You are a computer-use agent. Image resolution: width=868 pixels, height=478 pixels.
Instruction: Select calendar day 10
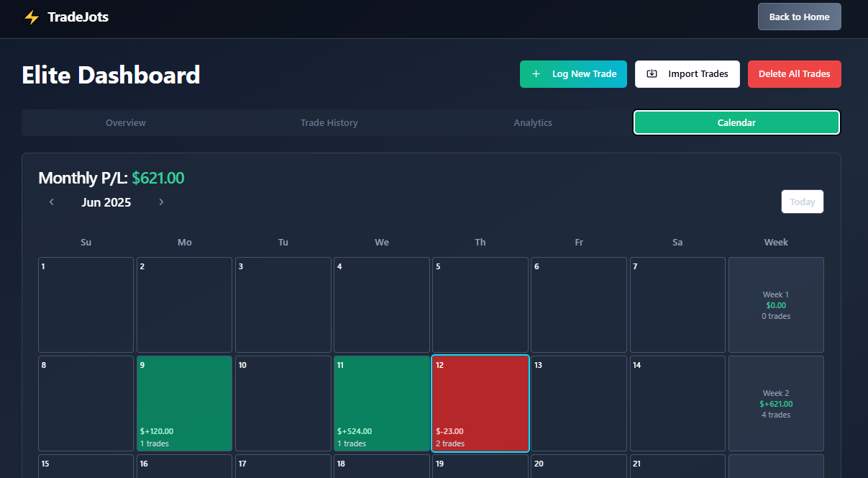[x=283, y=403]
